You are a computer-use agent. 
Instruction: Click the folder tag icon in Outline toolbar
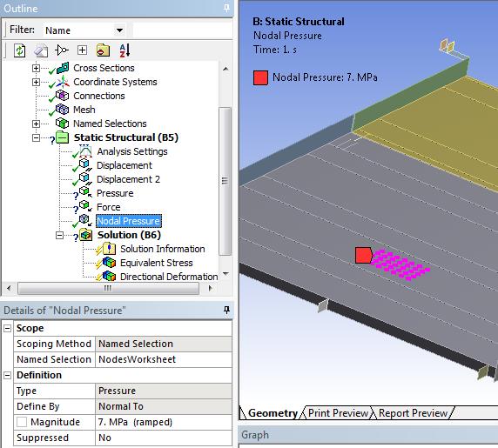pyautogui.click(x=103, y=50)
